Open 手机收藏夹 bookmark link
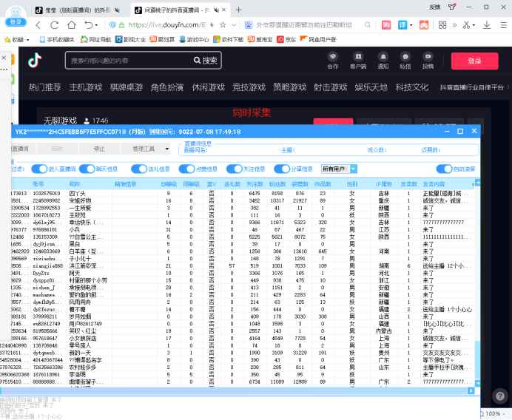Viewport: 512px width, 420px height. pyautogui.click(x=57, y=40)
